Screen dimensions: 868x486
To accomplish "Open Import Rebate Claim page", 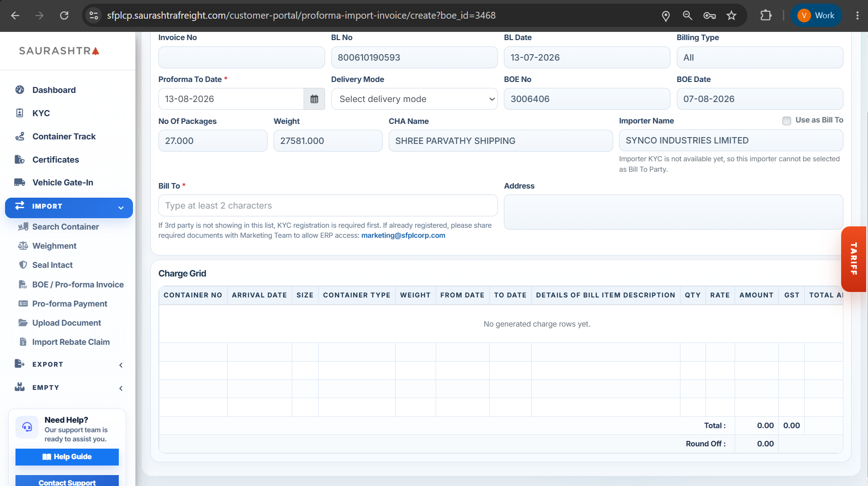I will [x=71, y=342].
